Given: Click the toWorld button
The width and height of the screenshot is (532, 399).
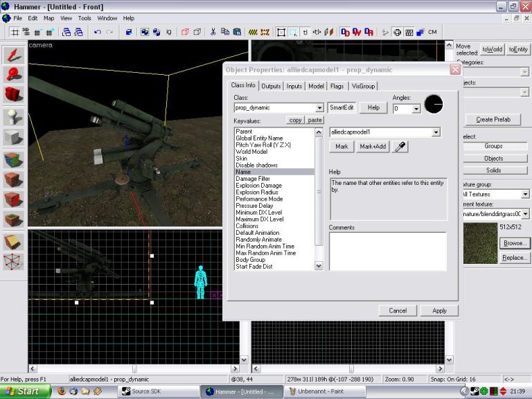Looking at the screenshot, I should coord(492,50).
